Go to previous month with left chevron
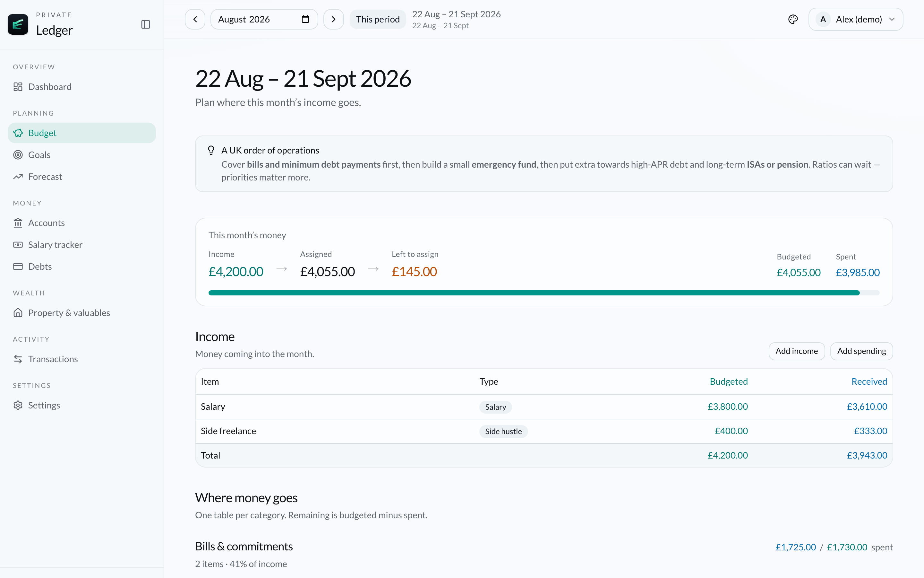This screenshot has height=578, width=924. tap(195, 19)
